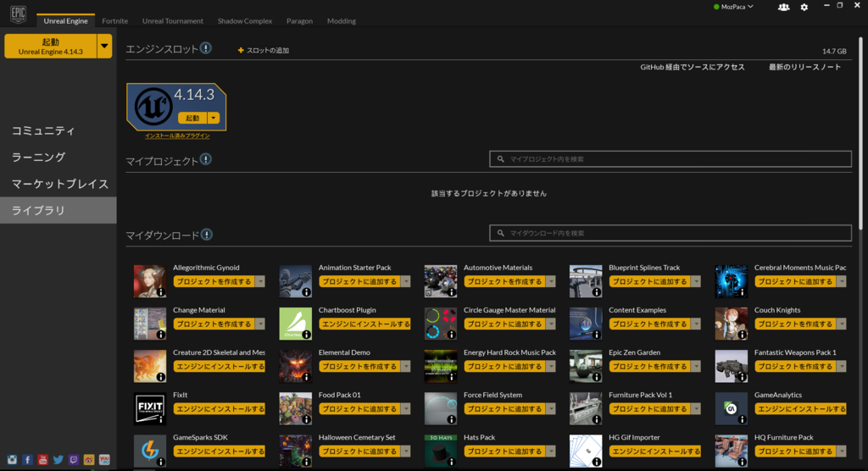The image size is (868, 471).
Task: Open the Halloween Cemetary Set thumbnail
Action: tap(295, 451)
